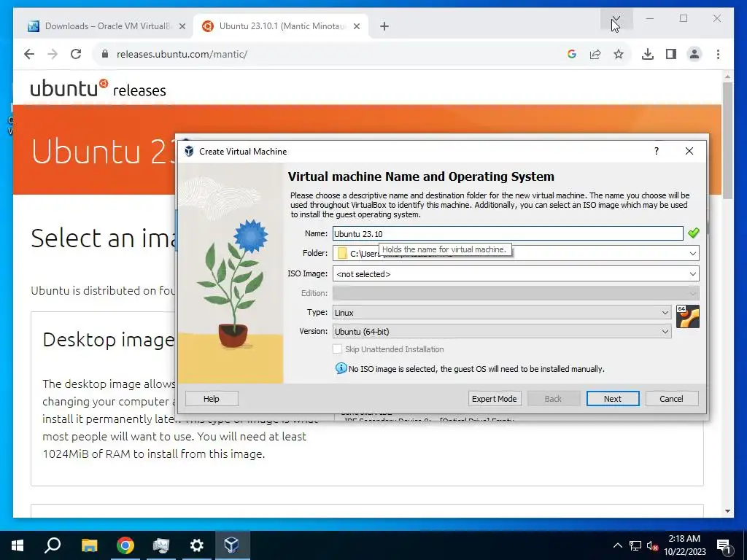Screen dimensions: 747x560
Task: Close the Downloads – Oracle VM VirtualBox tab
Action: (182, 26)
